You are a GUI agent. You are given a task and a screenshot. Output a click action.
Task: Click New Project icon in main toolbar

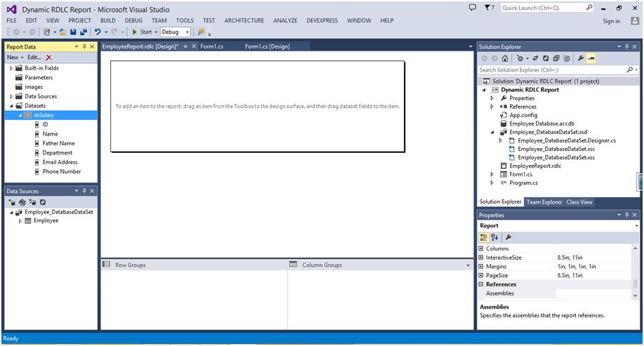[47, 32]
